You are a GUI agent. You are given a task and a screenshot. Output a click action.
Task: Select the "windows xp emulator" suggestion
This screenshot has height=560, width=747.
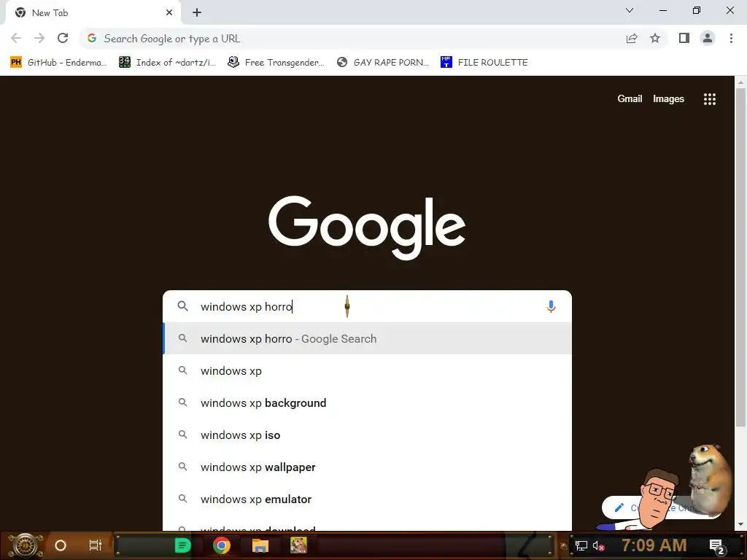click(x=368, y=499)
